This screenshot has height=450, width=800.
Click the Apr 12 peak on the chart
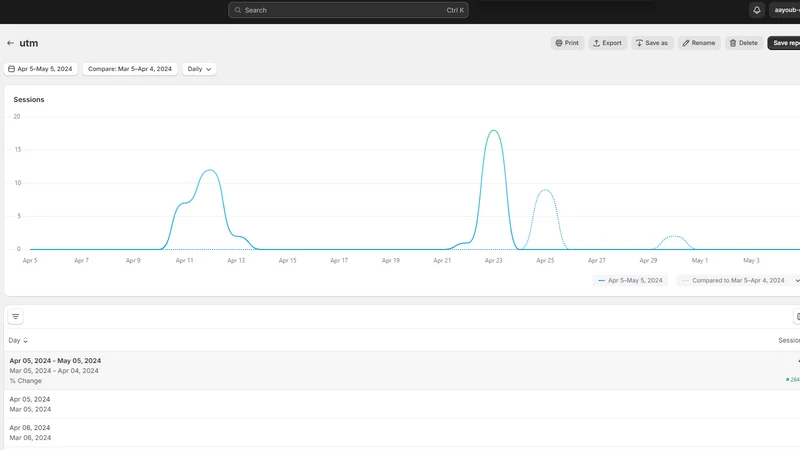[210, 170]
